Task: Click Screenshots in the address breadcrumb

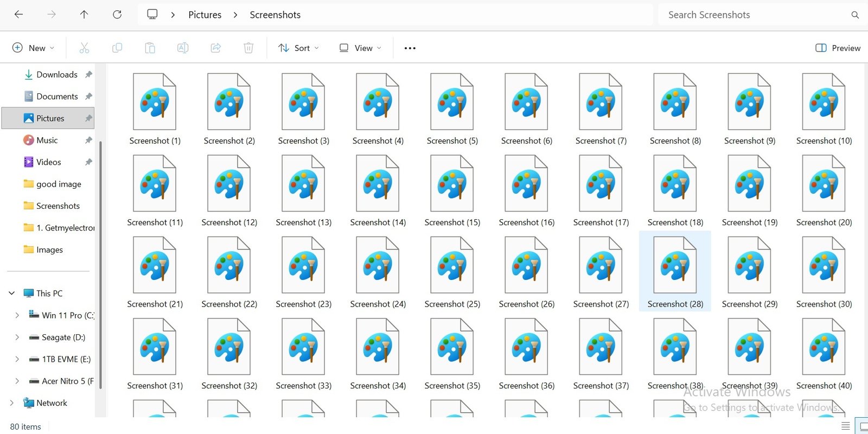Action: 275,15
